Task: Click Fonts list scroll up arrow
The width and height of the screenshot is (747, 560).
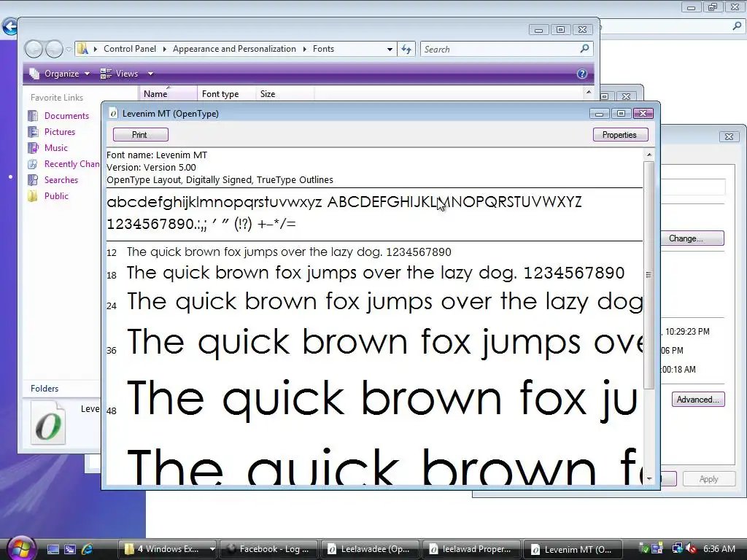Action: point(589,93)
